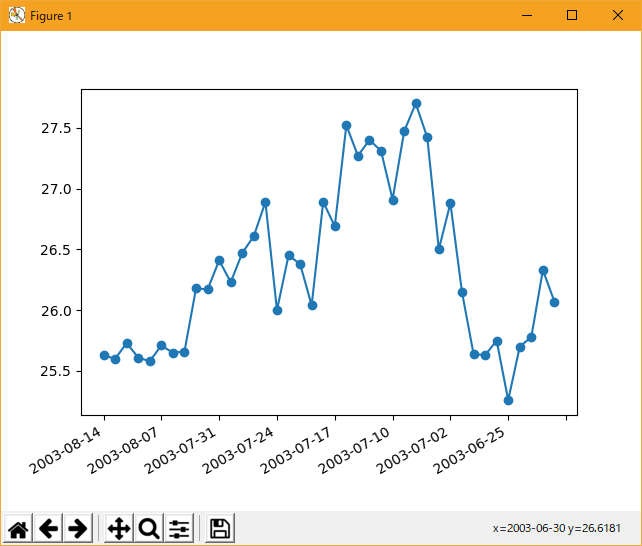The image size is (642, 546).
Task: Select the leftmost data point on the line
Action: (104, 355)
